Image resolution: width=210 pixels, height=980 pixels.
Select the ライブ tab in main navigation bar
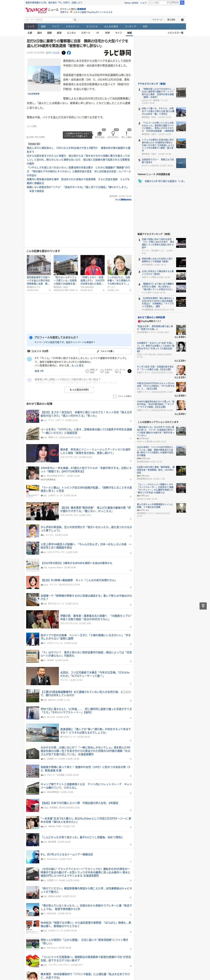click(x=56, y=27)
